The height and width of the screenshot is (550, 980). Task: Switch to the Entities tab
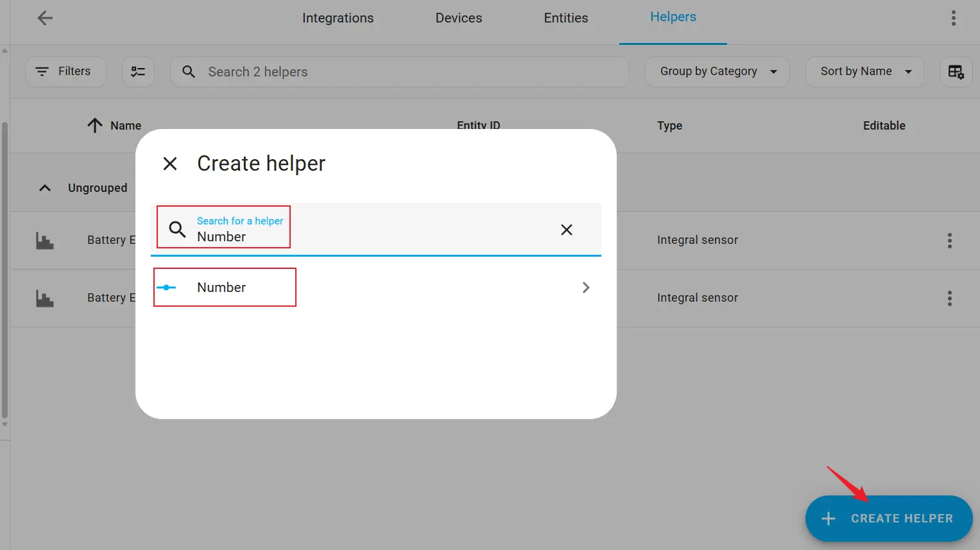[565, 18]
